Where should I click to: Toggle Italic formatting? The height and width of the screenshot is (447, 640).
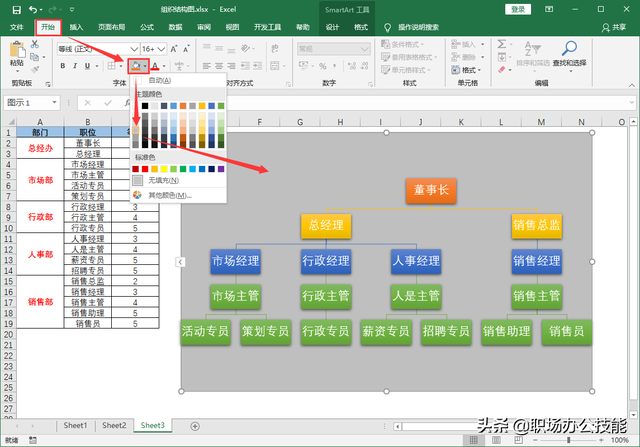pos(75,66)
